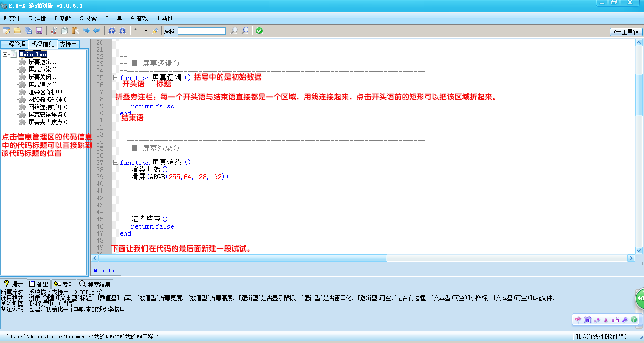Switch to the 支持库 tab

click(x=68, y=44)
